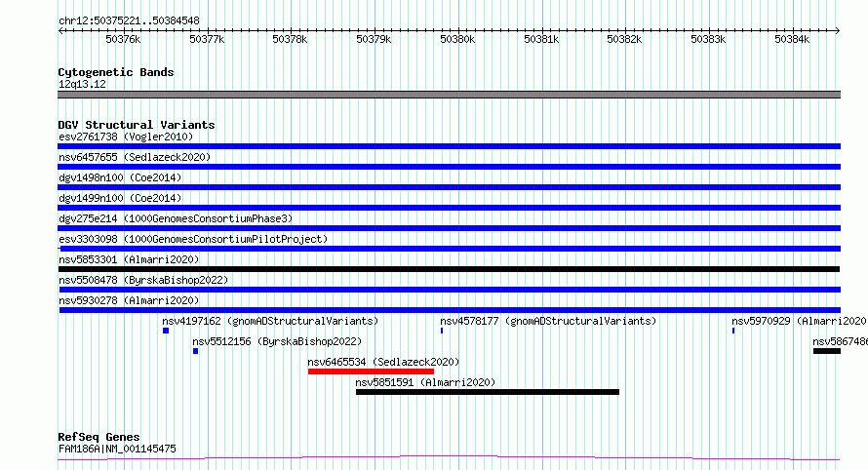The width and height of the screenshot is (868, 470).
Task: Select the black nsv5851591 variant bar
Action: pyautogui.click(x=488, y=392)
